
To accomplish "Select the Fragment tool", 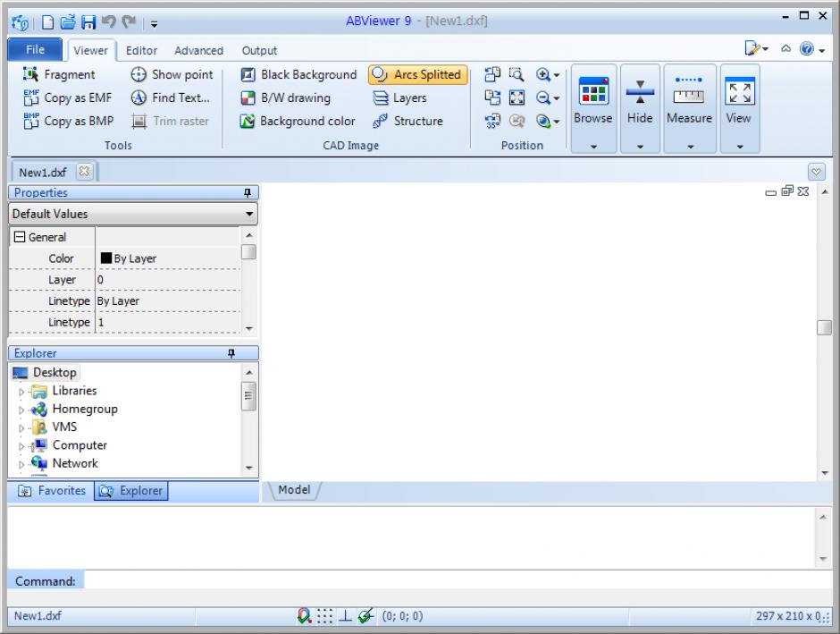I will (x=59, y=74).
